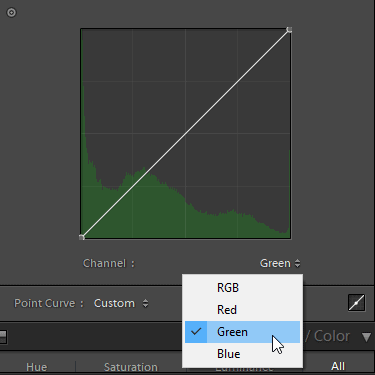
Task: Add a point on the curve midpoint
Action: tap(185, 134)
